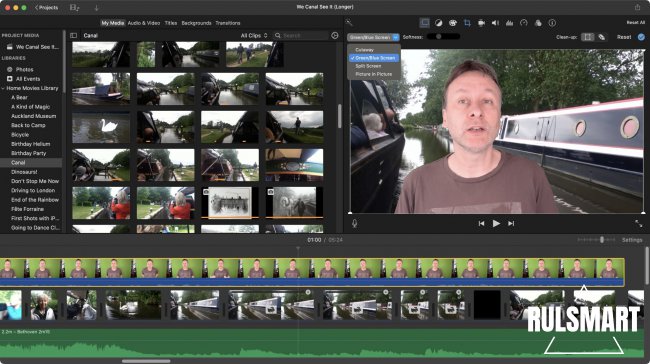The image size is (650, 364).
Task: Choose Cutaway from the overlay menu
Action: [365, 50]
